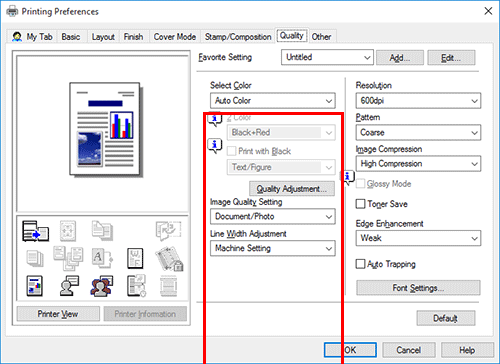Viewport: 500px width, 364px height.
Task: Open Font Settings...
Action: coord(418,288)
